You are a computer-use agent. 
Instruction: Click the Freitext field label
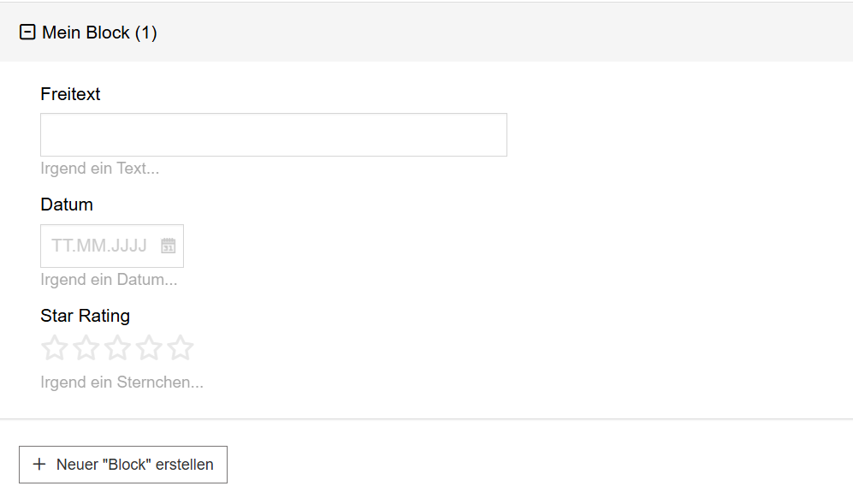tap(70, 94)
